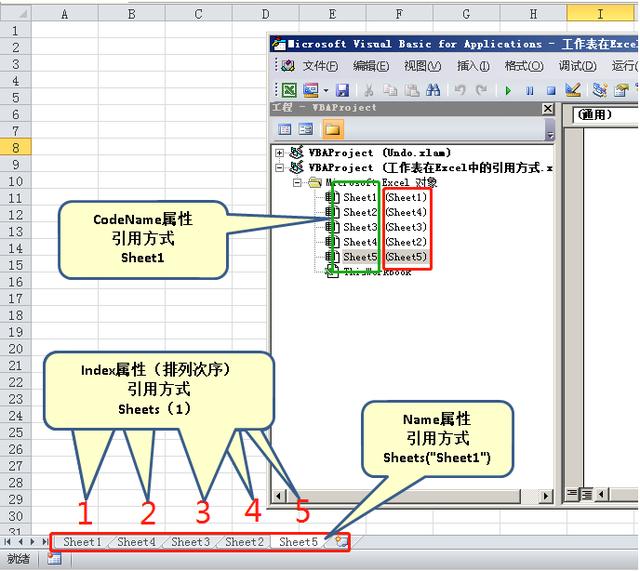The image size is (640, 571).
Task: Click project panel scrollbar right arrow
Action: point(545,496)
